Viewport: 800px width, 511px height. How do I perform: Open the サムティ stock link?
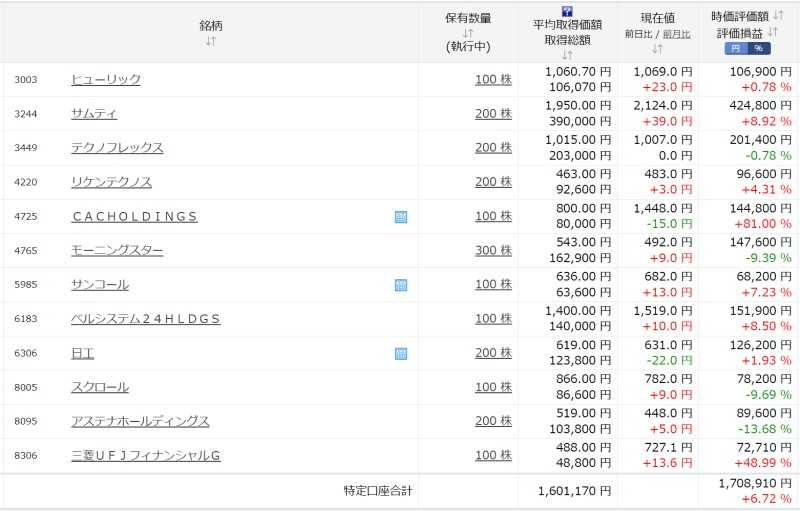[94, 113]
